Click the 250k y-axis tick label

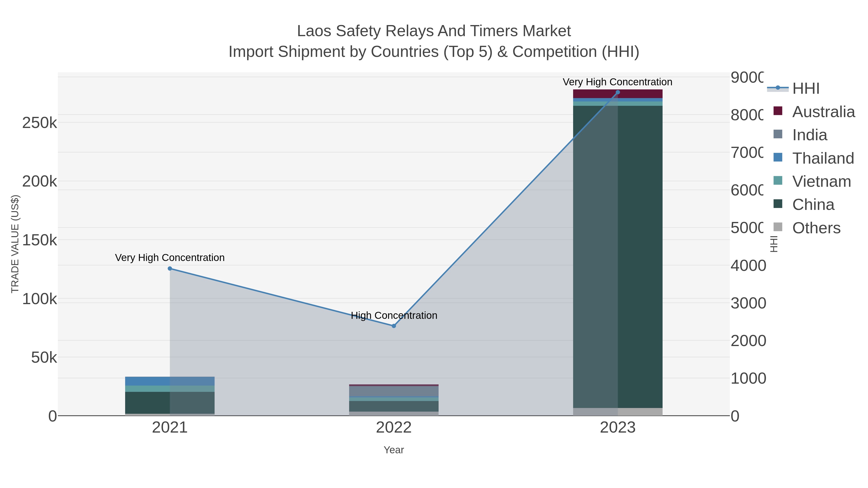tap(40, 123)
